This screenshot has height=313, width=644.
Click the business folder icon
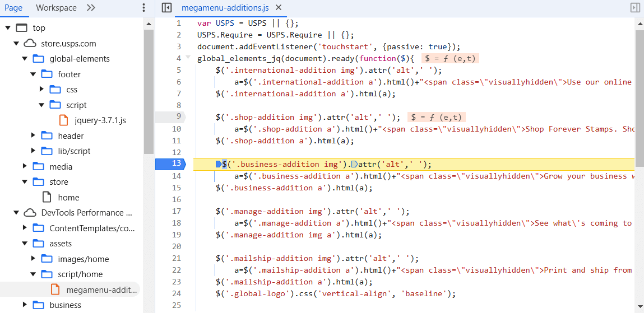(38, 305)
